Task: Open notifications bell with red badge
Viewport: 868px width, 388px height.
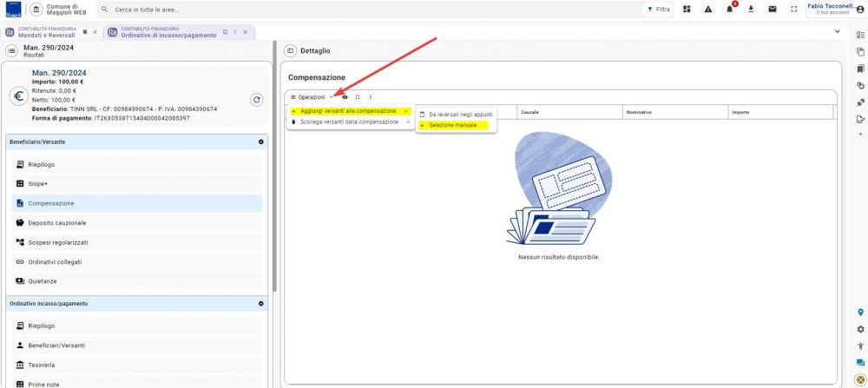Action: point(730,10)
